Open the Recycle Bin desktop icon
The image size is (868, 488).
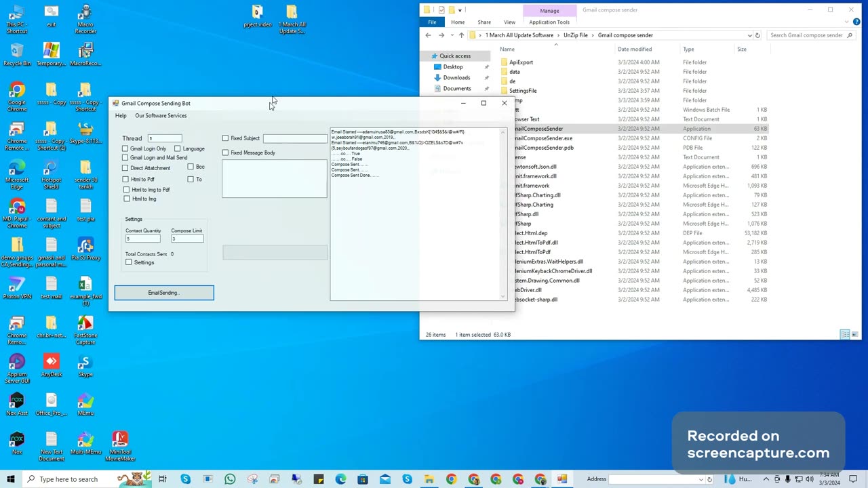(17, 54)
